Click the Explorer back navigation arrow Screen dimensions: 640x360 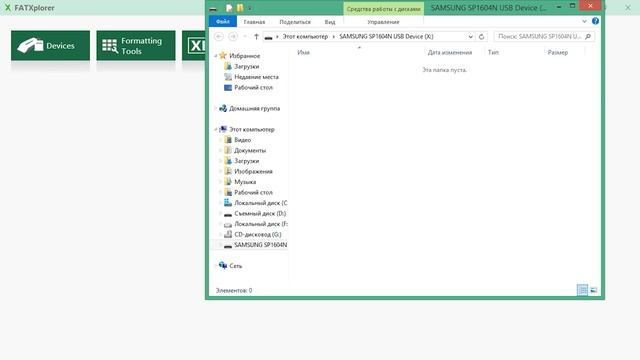coord(219,36)
